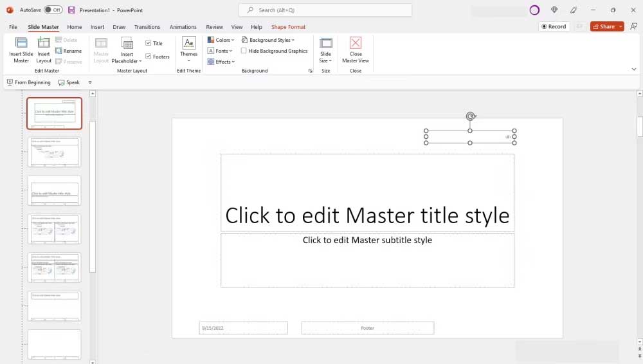The image size is (643, 364).
Task: Click the search box
Action: [325, 10]
